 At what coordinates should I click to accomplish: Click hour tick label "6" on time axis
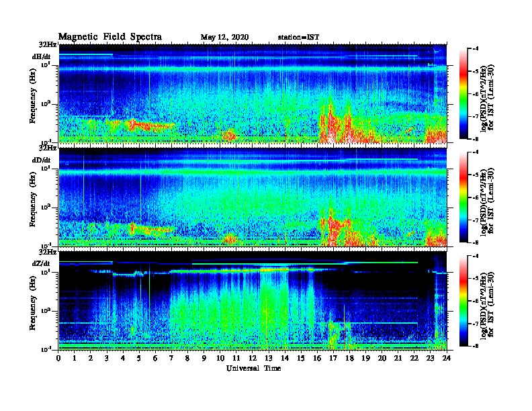155,359
